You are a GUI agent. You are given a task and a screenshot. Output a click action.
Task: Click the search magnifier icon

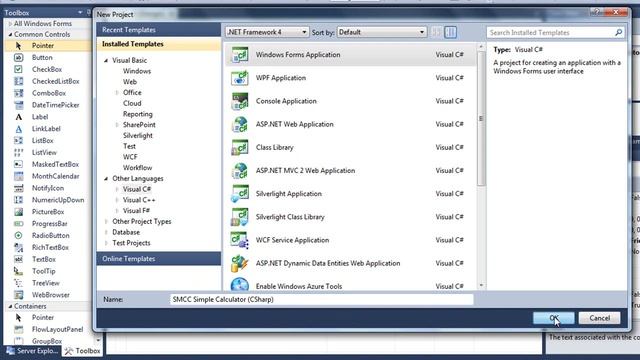(x=618, y=33)
